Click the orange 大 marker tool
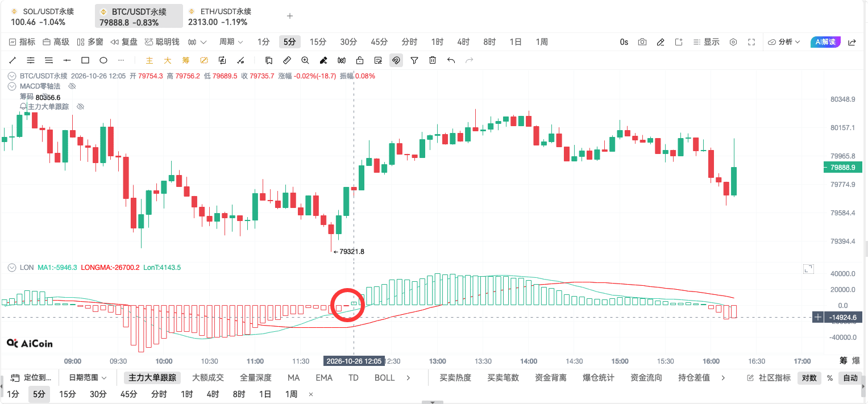Screen dimensions: 868x404 click(168, 60)
